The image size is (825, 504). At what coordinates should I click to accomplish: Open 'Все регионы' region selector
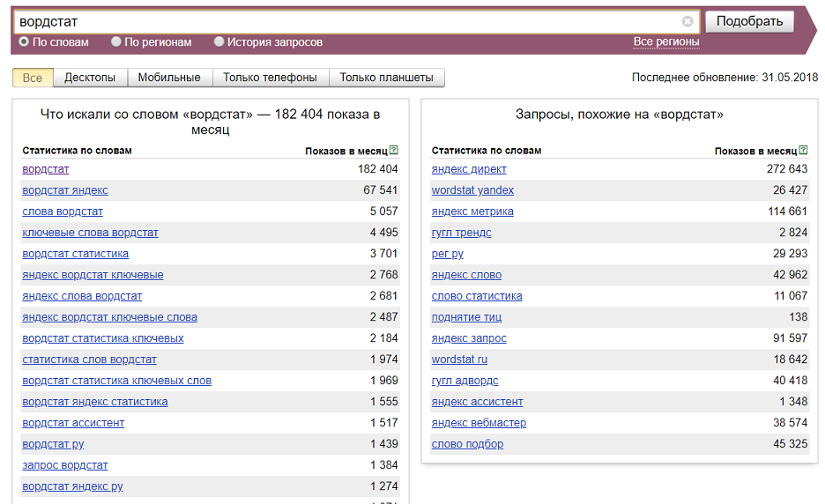[x=666, y=41]
